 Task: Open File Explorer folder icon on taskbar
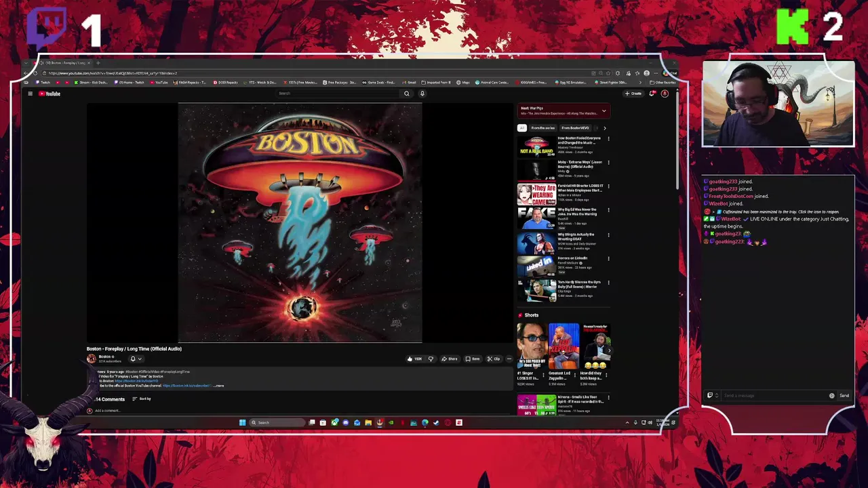coord(368,422)
